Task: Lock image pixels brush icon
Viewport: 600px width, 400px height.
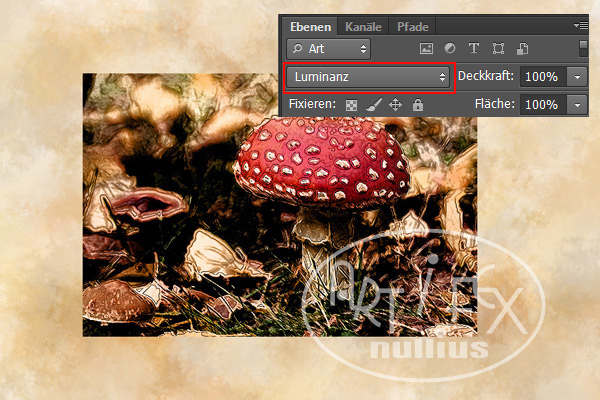Action: pyautogui.click(x=374, y=104)
